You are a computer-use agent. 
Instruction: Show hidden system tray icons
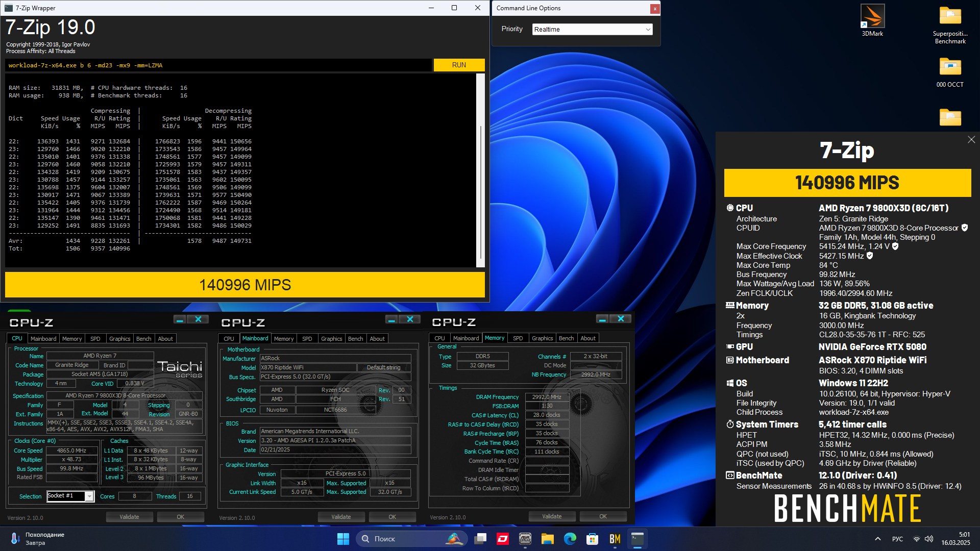[x=878, y=539]
